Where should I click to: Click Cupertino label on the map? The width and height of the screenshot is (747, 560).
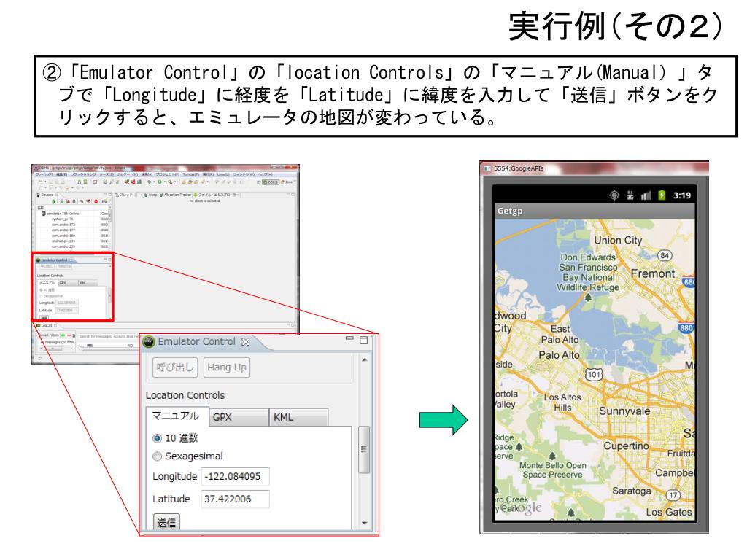click(x=626, y=446)
